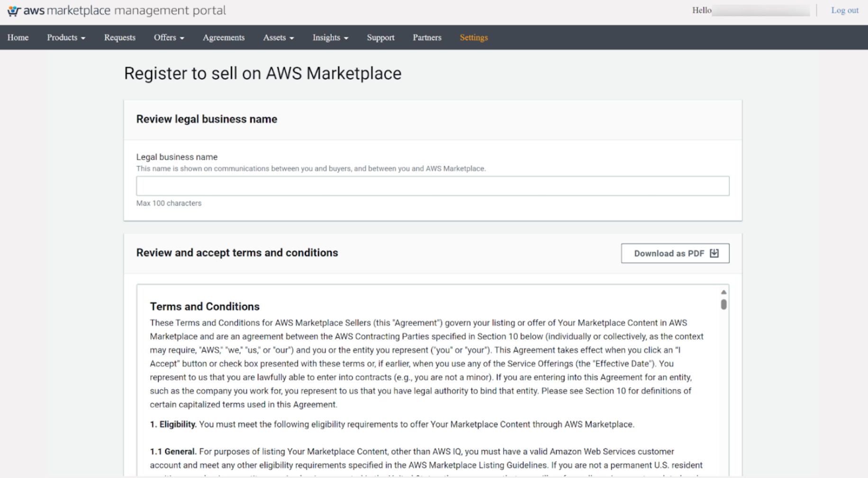The width and height of the screenshot is (868, 478).
Task: Click the Download as PDF button
Action: 675,253
